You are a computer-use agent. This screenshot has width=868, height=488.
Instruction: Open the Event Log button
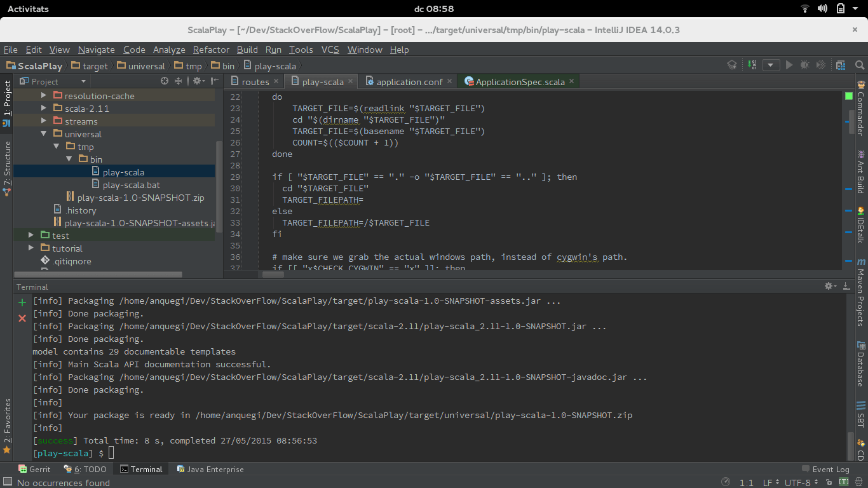[x=825, y=469]
